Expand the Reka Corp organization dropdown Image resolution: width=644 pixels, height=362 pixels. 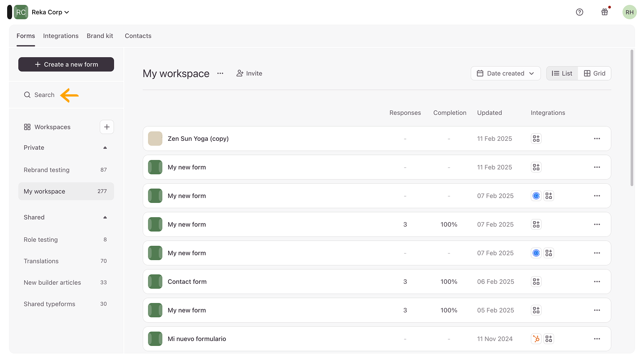tap(50, 12)
